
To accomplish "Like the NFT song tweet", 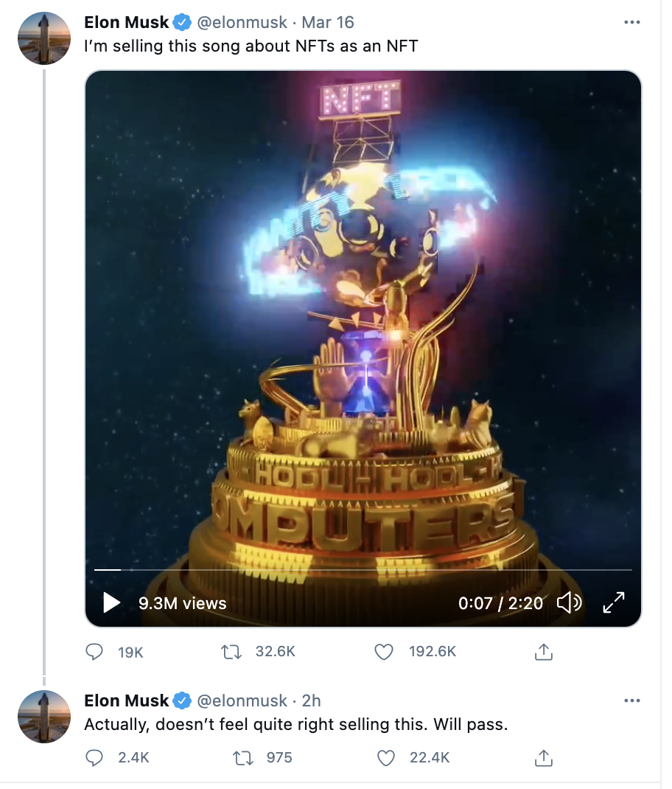I will (383, 652).
